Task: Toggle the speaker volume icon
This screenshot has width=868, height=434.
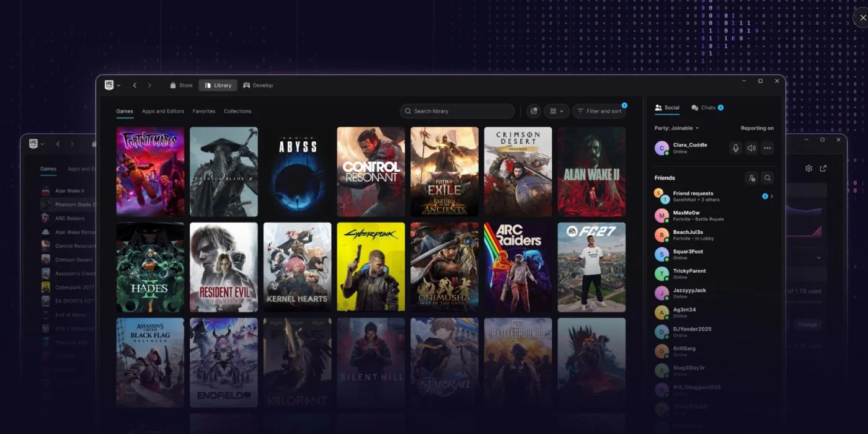Action: (x=751, y=148)
